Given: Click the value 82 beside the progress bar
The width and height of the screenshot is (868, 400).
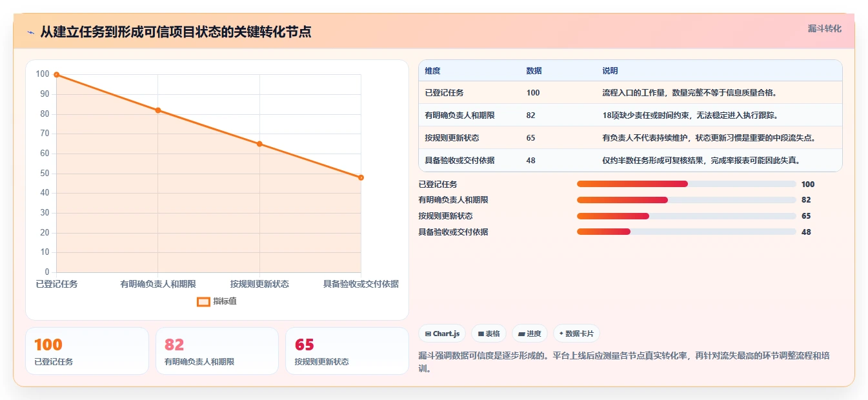Looking at the screenshot, I should [x=806, y=200].
